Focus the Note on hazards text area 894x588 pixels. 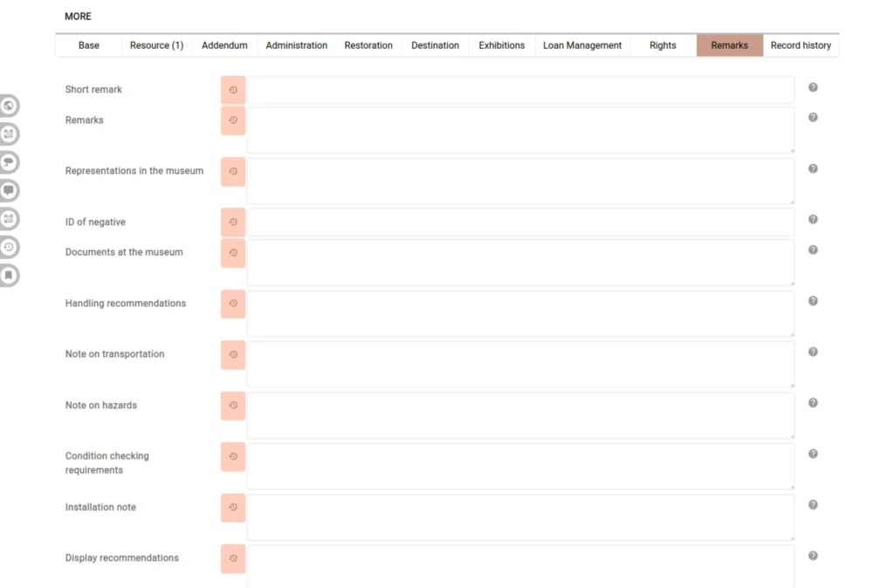(520, 415)
